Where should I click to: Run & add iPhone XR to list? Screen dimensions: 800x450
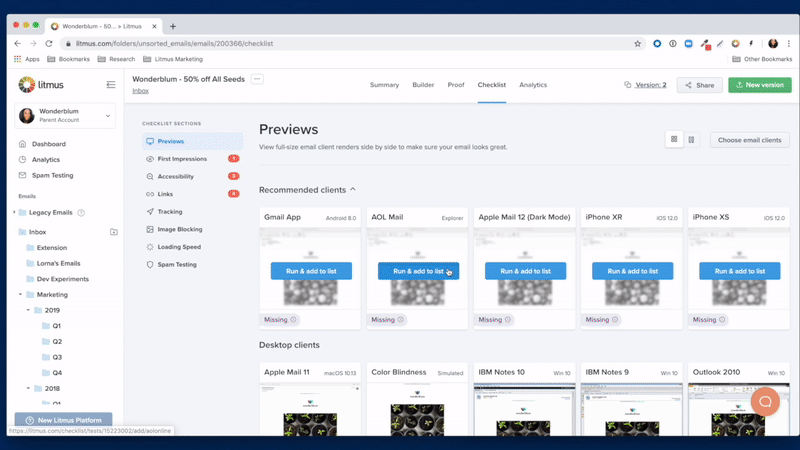click(633, 271)
